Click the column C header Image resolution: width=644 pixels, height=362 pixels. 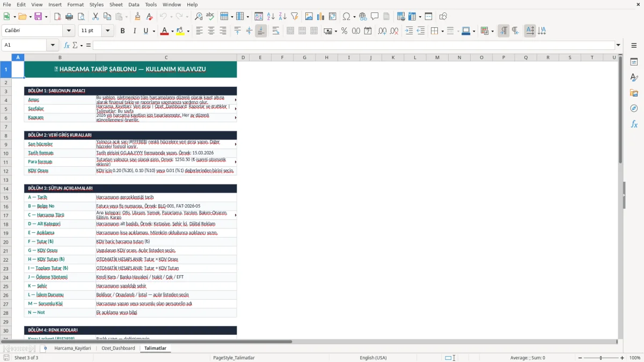point(166,57)
